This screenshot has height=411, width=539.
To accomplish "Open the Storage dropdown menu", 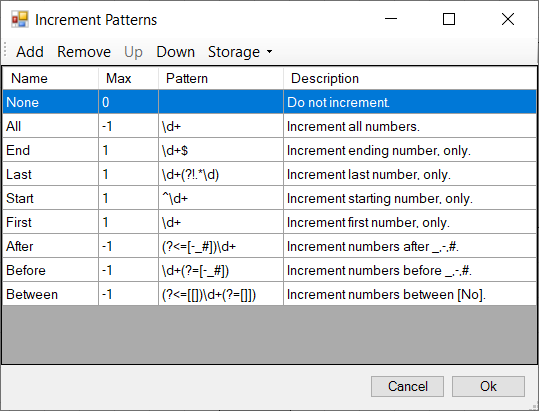I will (240, 52).
